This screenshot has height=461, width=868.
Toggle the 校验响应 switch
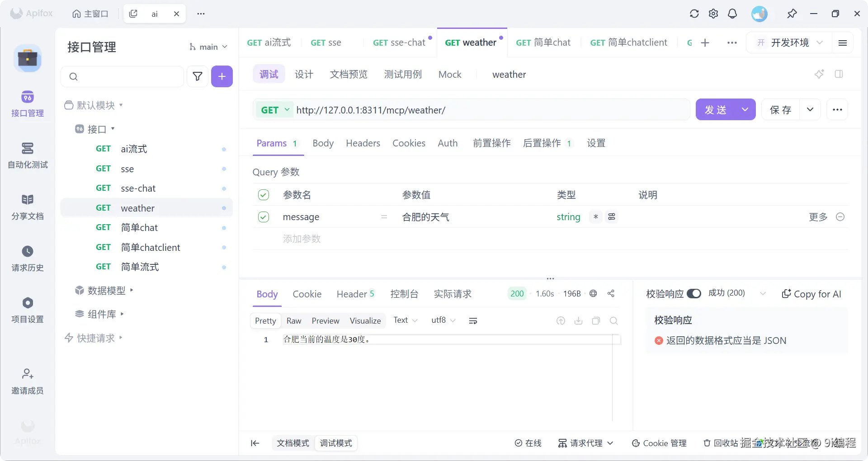pyautogui.click(x=694, y=294)
